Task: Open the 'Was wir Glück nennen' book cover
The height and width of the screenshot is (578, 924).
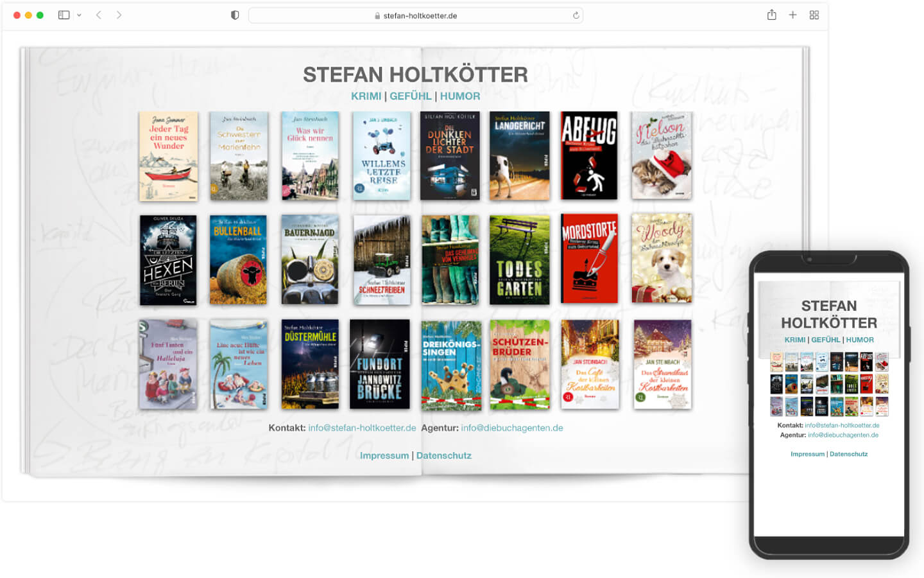Action: pyautogui.click(x=310, y=156)
